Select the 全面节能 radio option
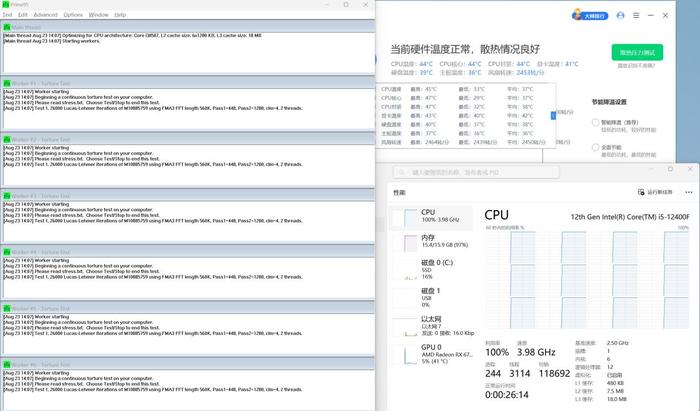 point(595,147)
